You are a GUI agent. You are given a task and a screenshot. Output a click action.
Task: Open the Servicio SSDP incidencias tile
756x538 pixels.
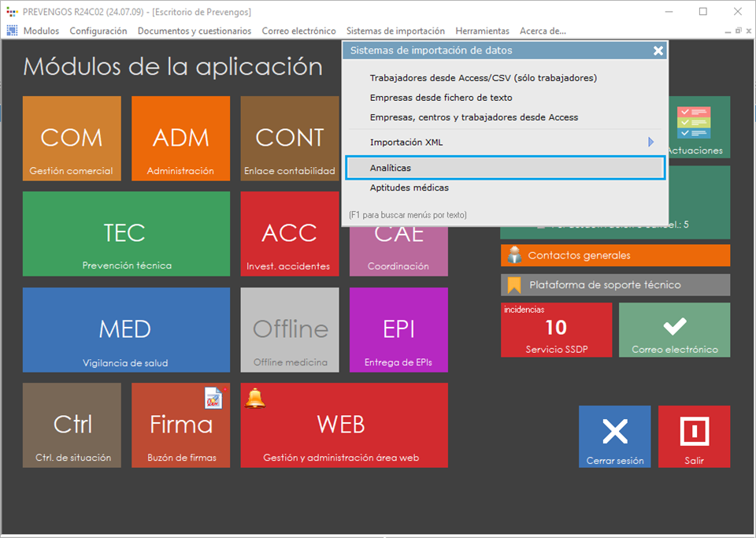(x=556, y=330)
